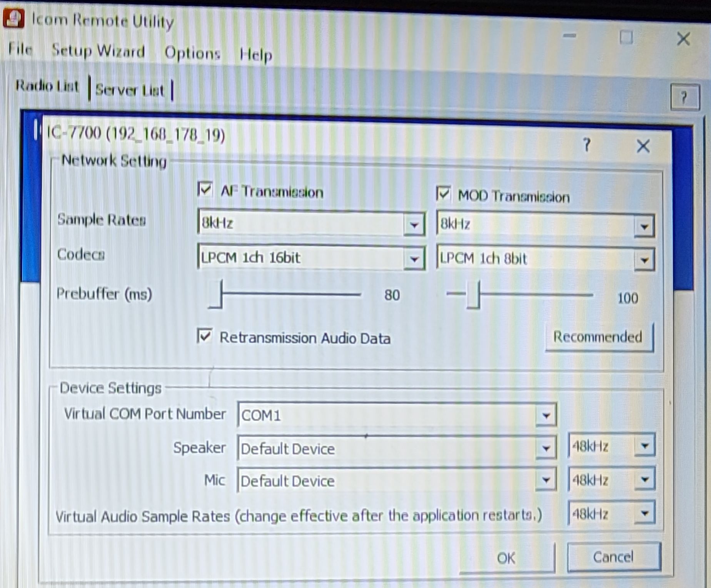
Task: Click the help question mark in dialog title
Action: [586, 145]
